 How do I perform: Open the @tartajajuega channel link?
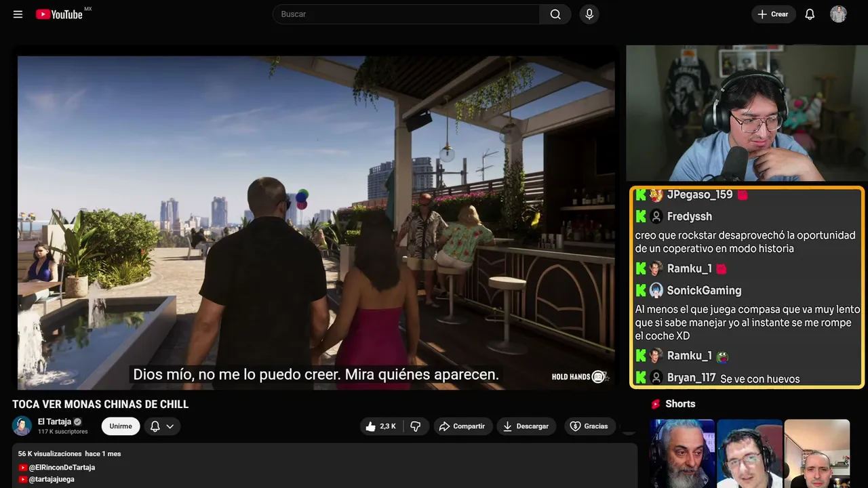click(x=52, y=479)
